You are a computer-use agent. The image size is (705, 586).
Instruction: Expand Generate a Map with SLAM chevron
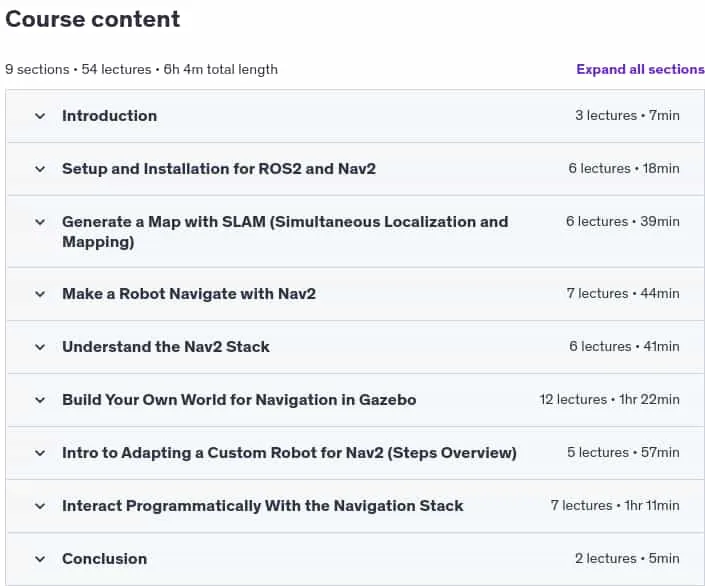40,222
